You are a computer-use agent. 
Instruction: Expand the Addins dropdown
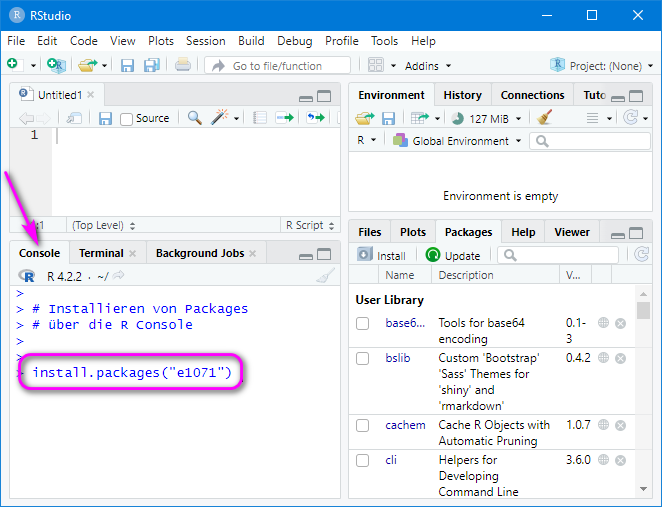point(428,66)
